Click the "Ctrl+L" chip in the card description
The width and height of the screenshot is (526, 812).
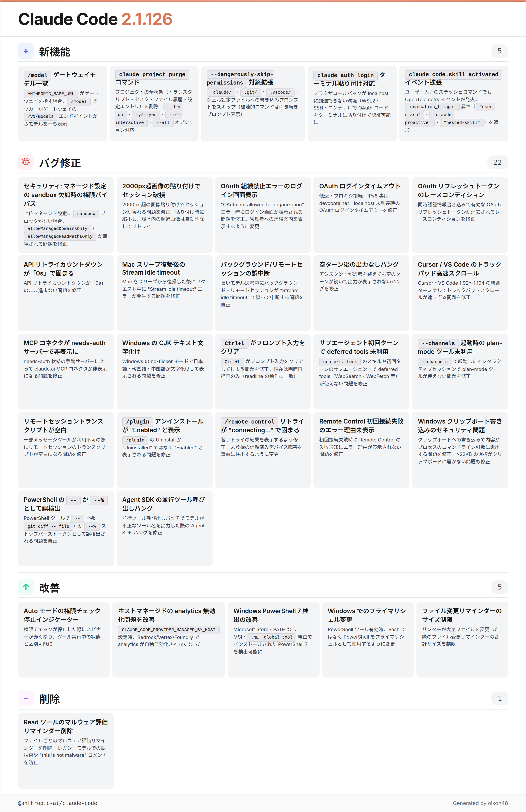232,362
